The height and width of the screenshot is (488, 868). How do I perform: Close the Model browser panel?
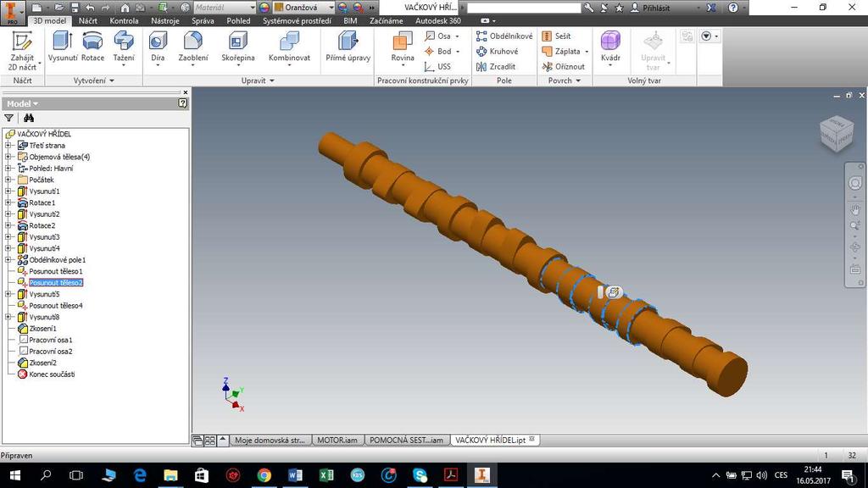186,92
